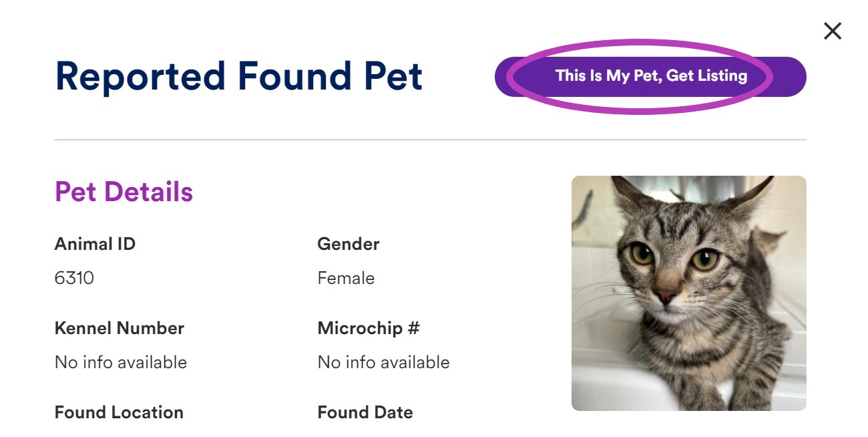The image size is (868, 437).
Task: Click the horizontal divider below the heading
Action: pyautogui.click(x=430, y=140)
